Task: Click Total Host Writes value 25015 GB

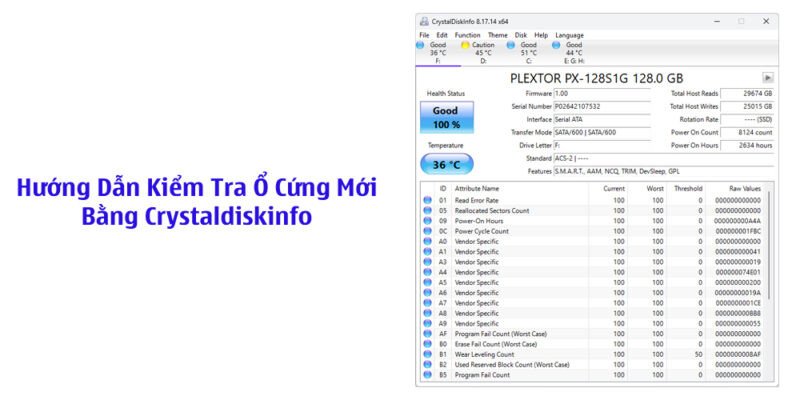Action: click(747, 107)
